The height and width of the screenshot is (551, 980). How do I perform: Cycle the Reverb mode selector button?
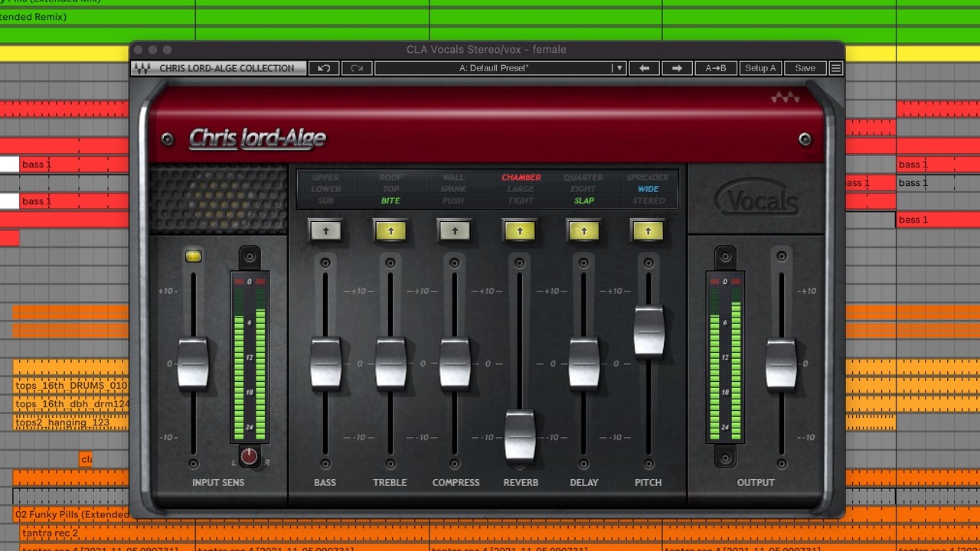(x=520, y=230)
